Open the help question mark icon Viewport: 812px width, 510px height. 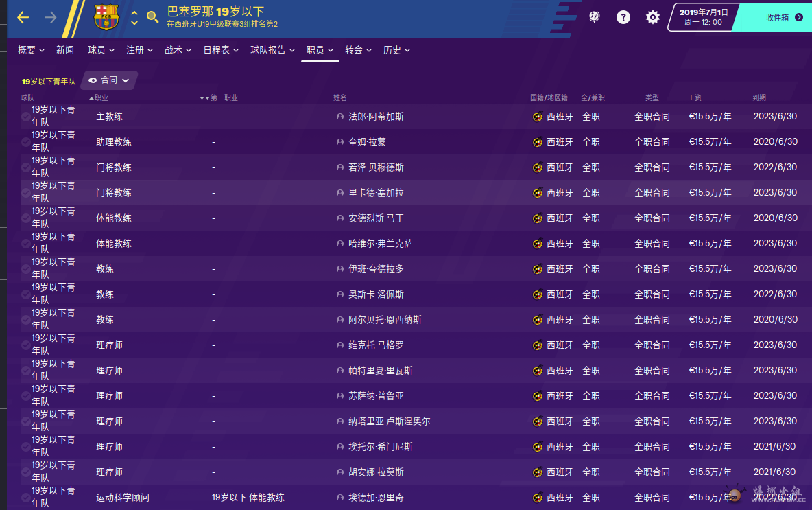[x=623, y=17]
